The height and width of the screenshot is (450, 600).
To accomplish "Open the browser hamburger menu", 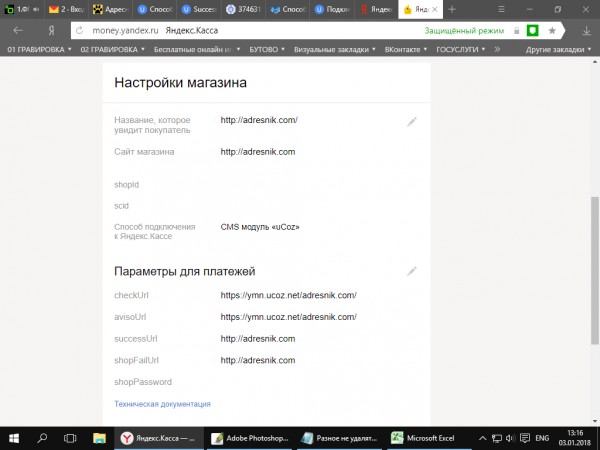I will tap(501, 9).
